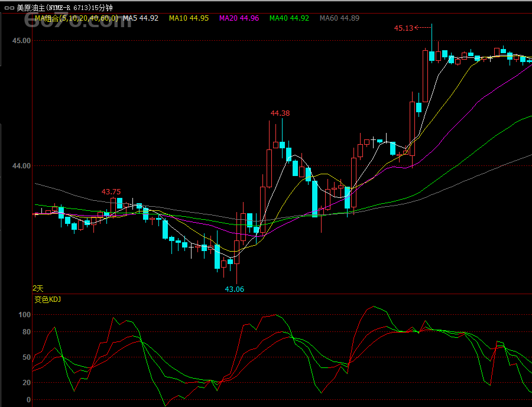The image size is (532, 407).
Task: Click the gray MA60 44.89 label
Action: [x=339, y=18]
